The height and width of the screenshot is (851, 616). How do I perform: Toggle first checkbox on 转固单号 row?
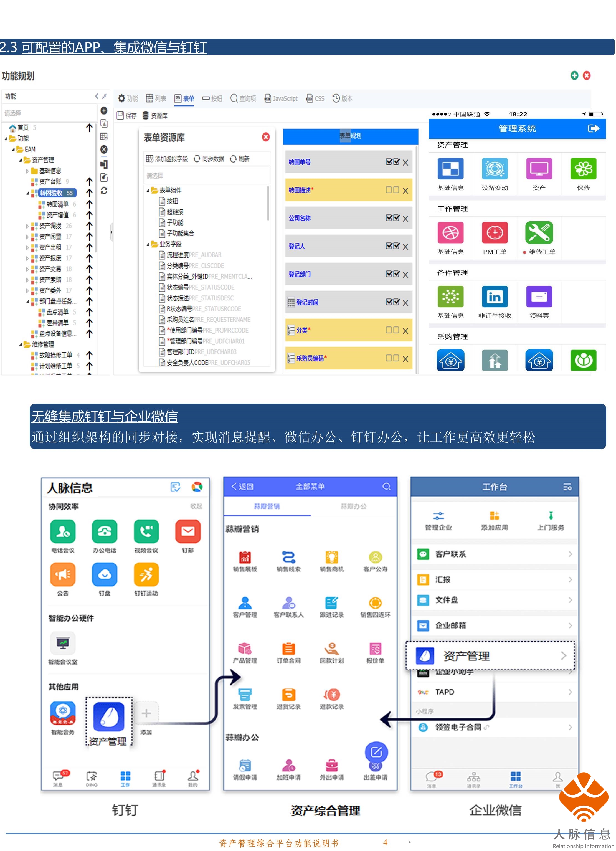[389, 162]
